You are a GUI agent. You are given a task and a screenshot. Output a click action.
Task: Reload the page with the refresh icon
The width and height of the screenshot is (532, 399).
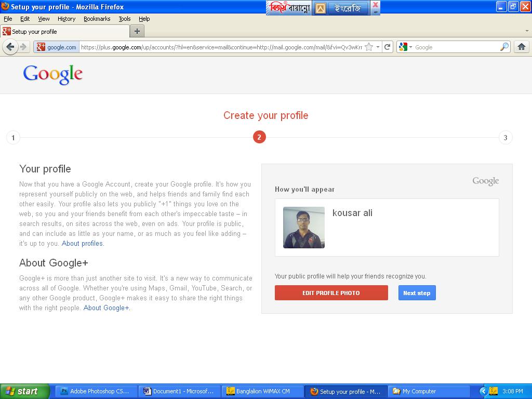tap(387, 47)
